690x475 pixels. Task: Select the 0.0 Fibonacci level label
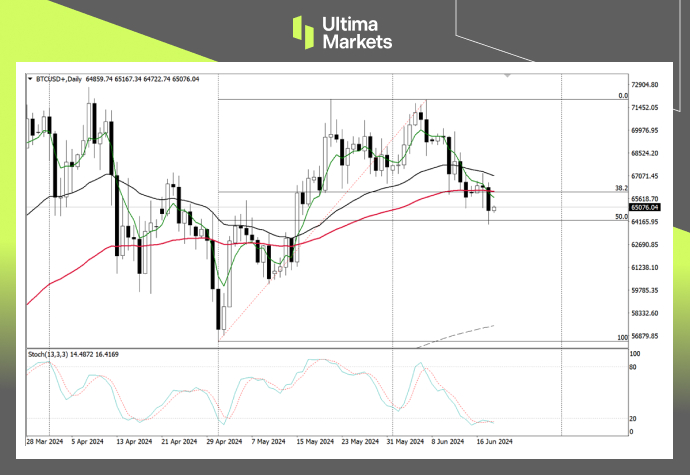tap(622, 96)
